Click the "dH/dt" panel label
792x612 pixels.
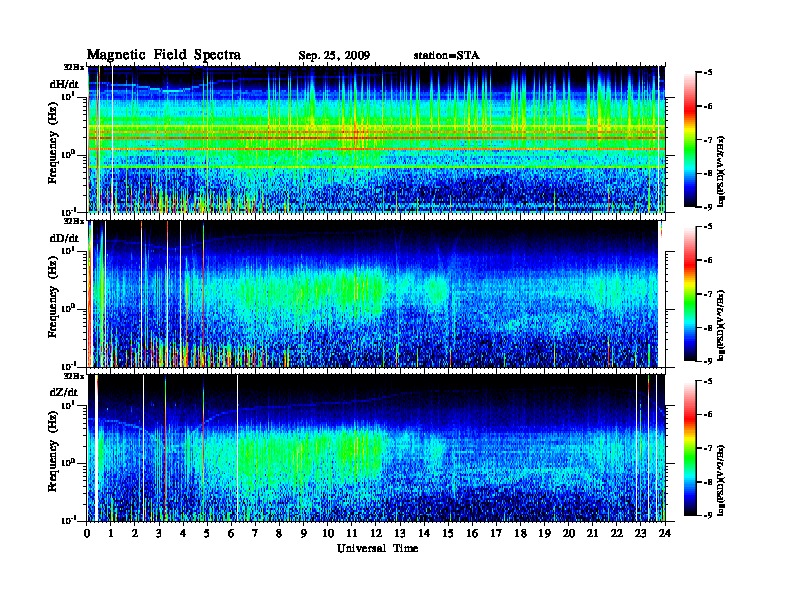click(x=64, y=84)
